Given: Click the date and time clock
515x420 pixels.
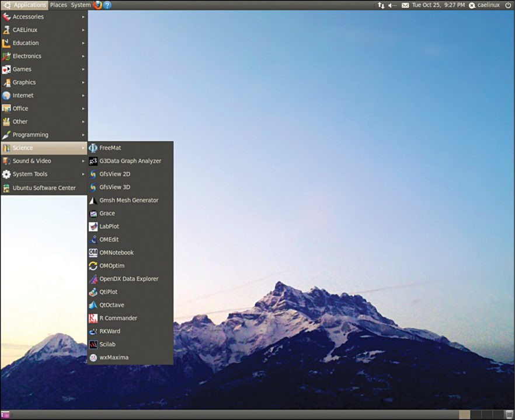Looking at the screenshot, I should [438, 5].
